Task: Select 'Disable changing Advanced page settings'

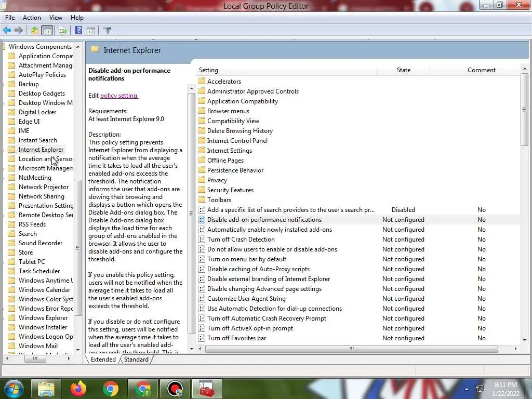Action: (264, 289)
